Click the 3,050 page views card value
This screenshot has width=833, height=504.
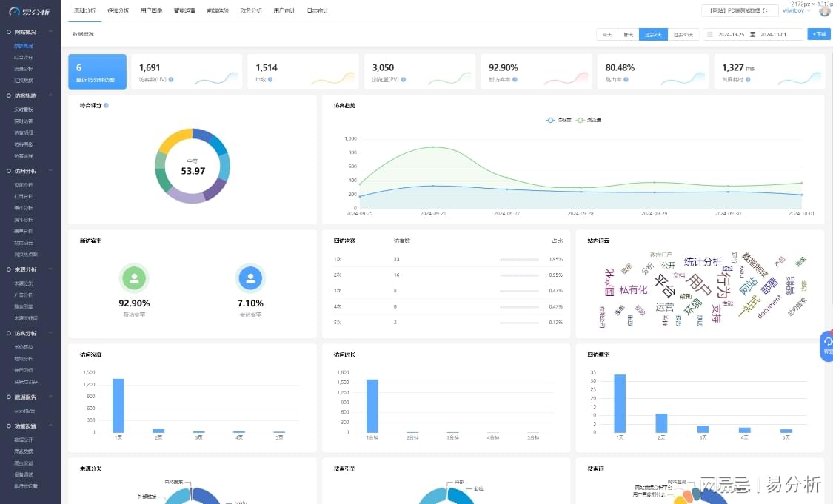(x=383, y=68)
